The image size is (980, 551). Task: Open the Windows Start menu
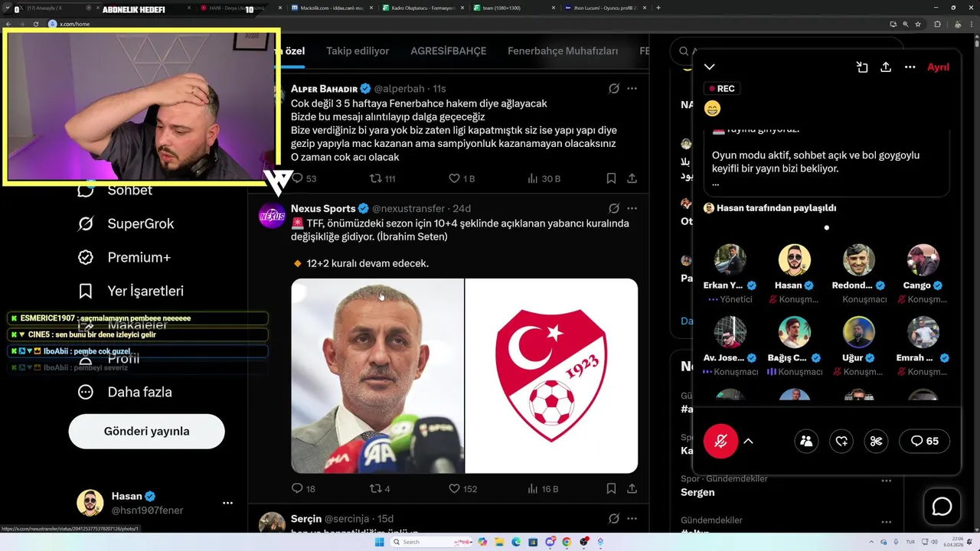point(379,542)
